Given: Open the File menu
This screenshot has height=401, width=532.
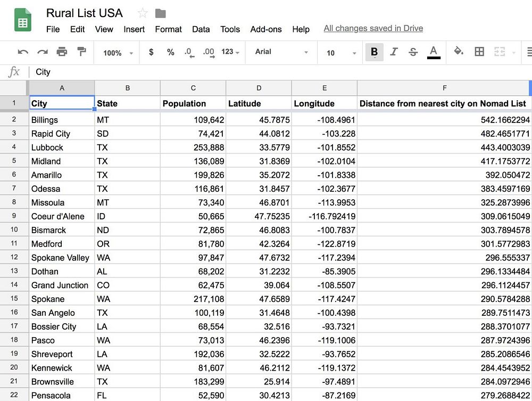Looking at the screenshot, I should [53, 29].
